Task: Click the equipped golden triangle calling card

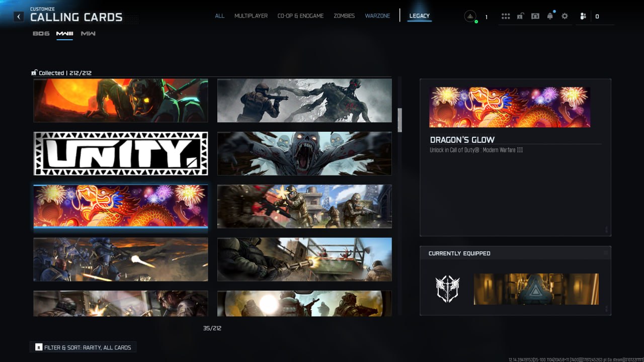Action: pos(536,289)
